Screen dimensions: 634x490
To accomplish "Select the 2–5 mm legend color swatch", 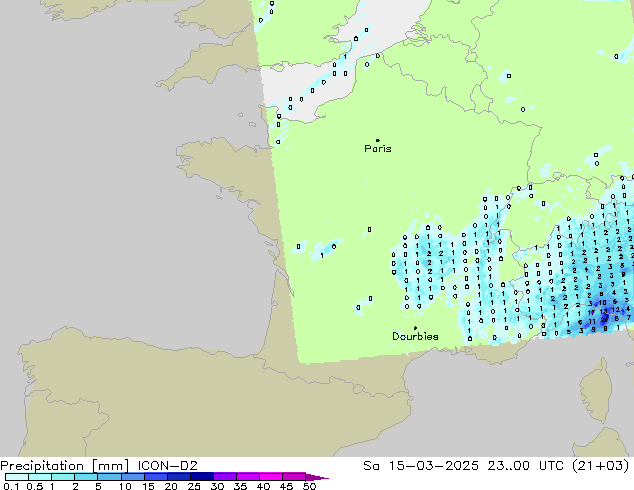I will click(86, 477).
